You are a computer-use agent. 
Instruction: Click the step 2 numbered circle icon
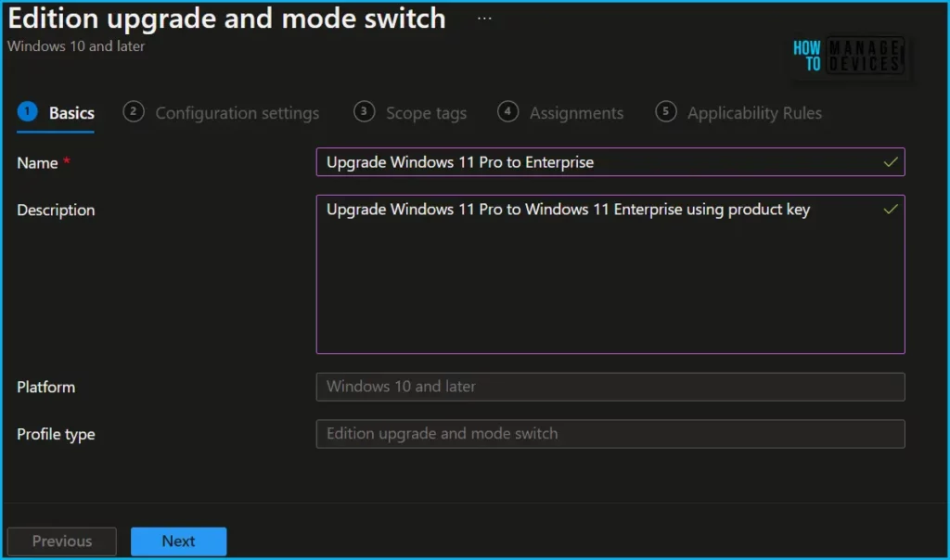(134, 112)
